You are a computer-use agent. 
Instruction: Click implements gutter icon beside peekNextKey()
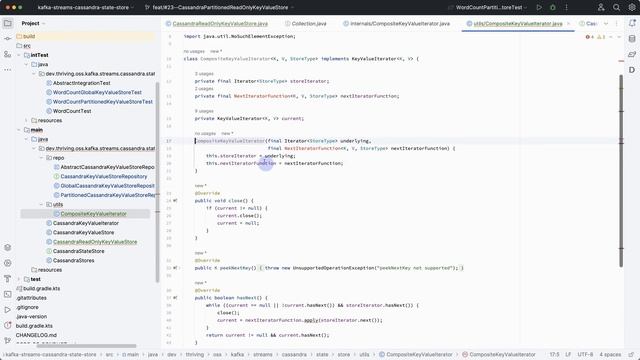175,268
